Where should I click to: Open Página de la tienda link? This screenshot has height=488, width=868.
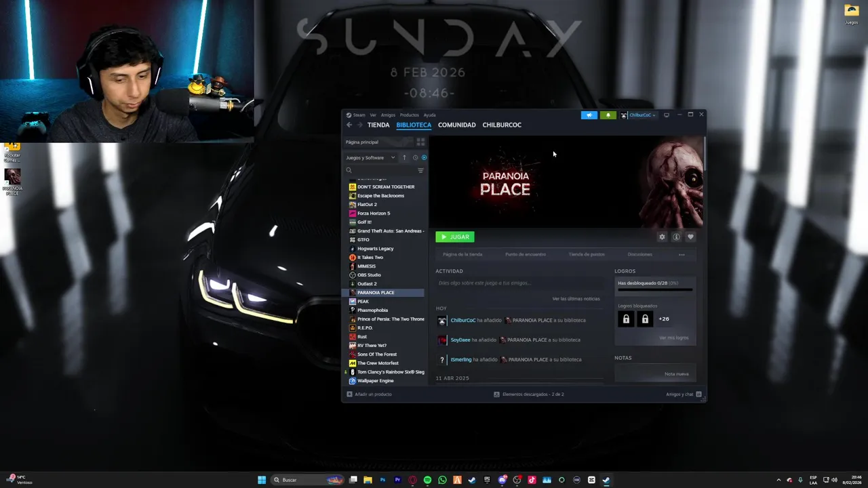[462, 255]
